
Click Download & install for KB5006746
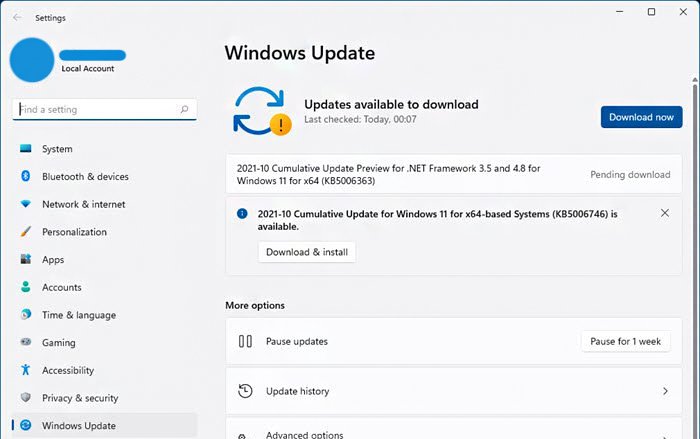tap(307, 252)
